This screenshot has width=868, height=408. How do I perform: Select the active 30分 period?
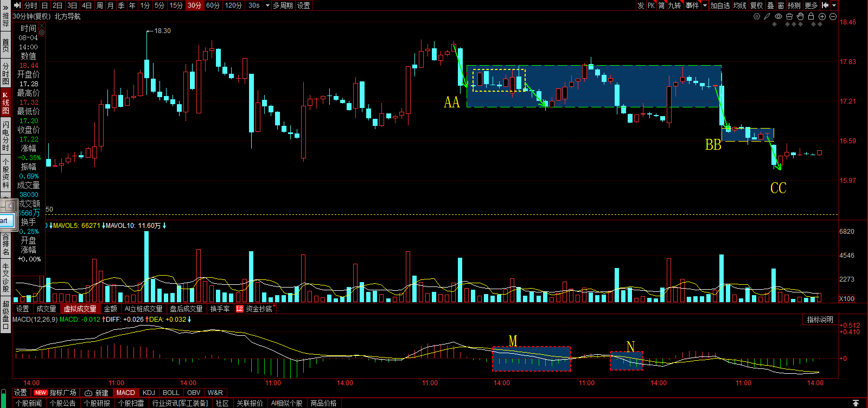tap(194, 5)
